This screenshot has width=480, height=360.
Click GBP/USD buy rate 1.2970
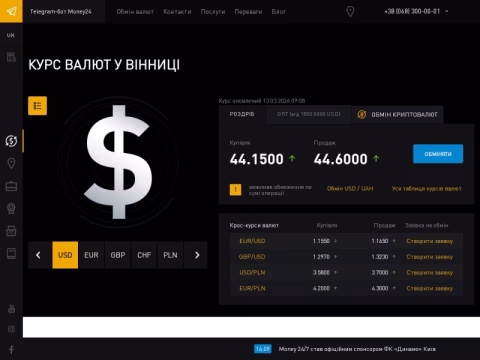321,257
